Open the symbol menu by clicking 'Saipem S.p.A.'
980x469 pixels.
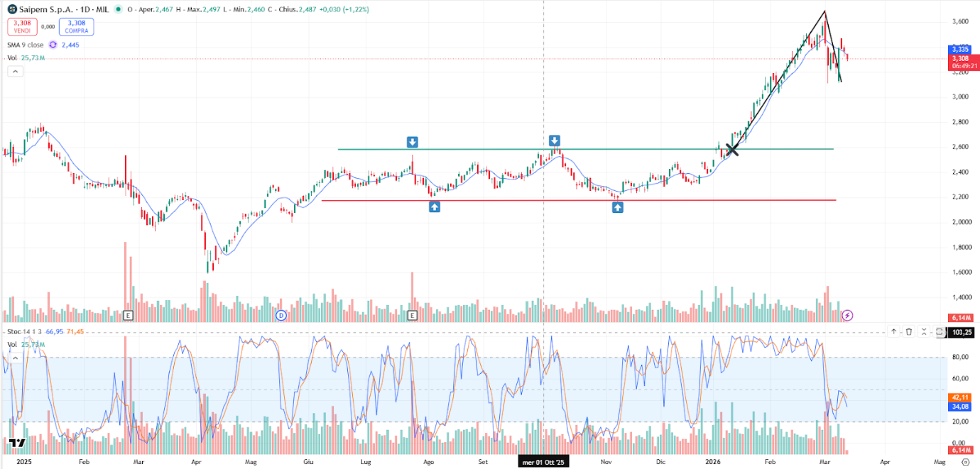tap(47, 10)
